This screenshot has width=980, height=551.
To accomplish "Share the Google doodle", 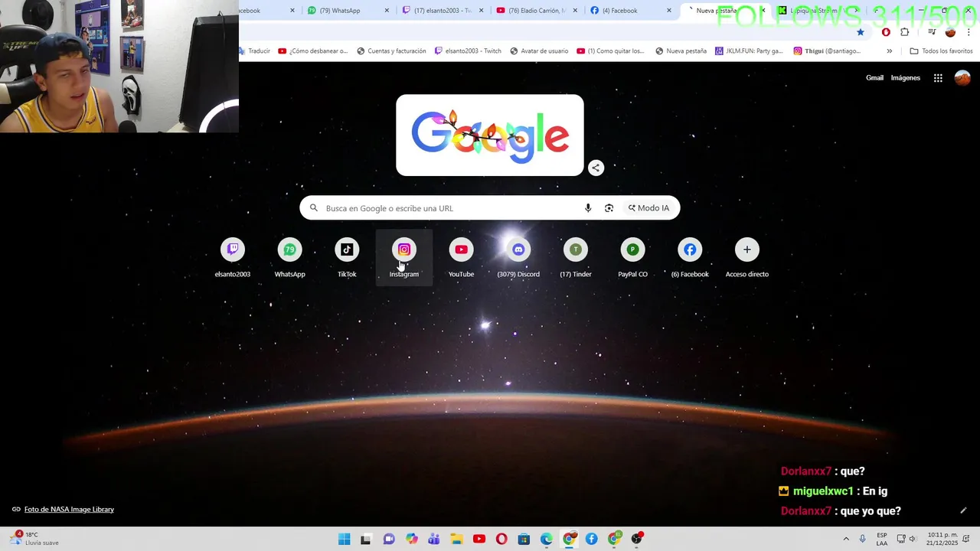I will point(596,168).
